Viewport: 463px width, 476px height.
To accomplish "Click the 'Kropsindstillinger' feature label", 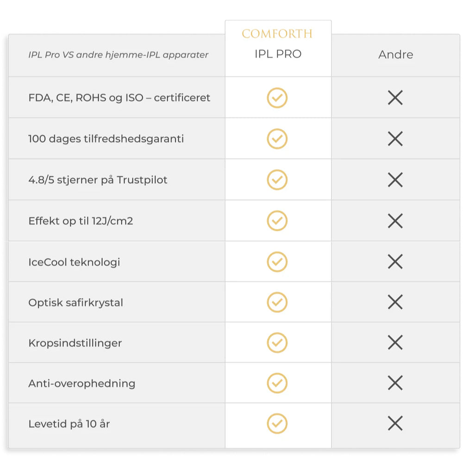I will coord(75,343).
